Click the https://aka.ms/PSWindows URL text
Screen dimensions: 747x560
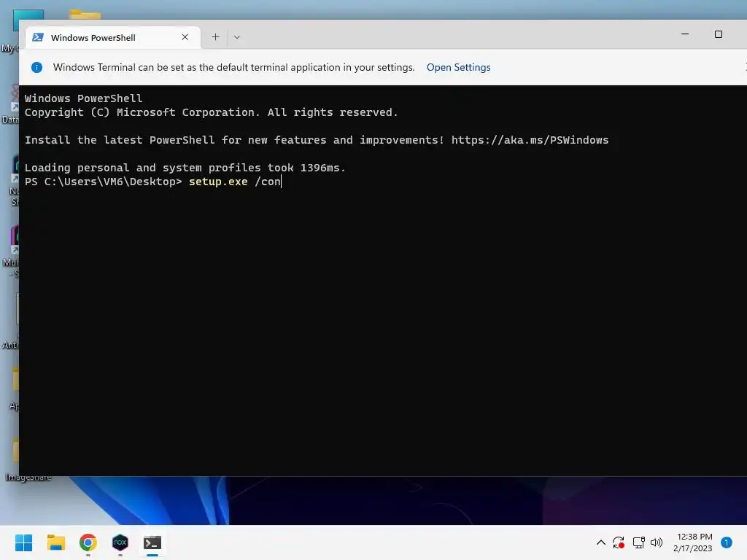530,140
